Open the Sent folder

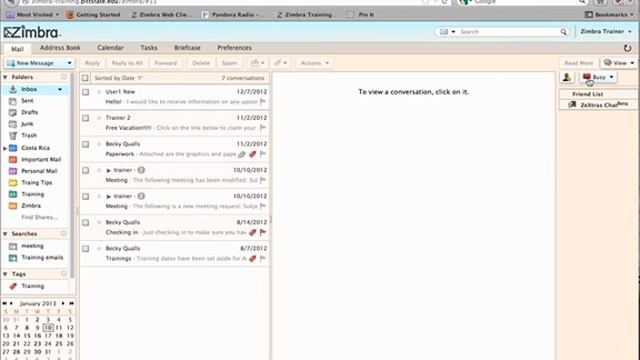point(27,101)
